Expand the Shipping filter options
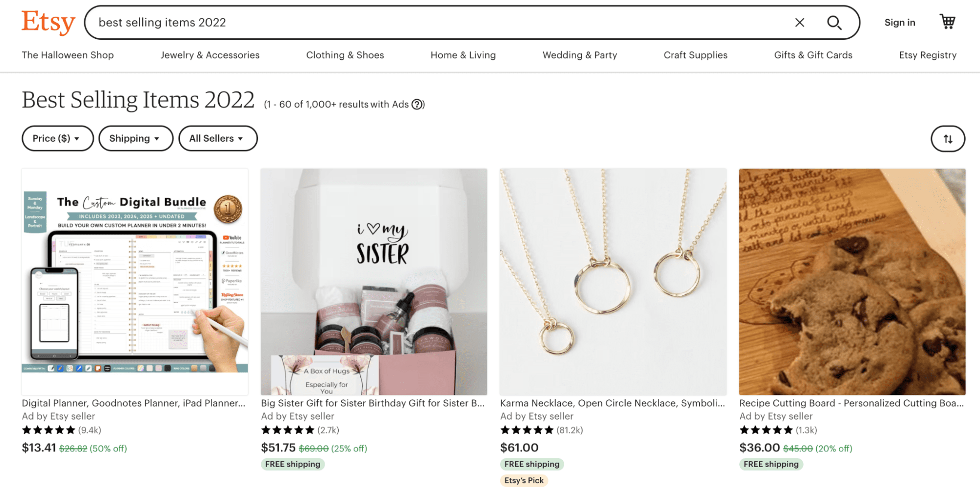The width and height of the screenshot is (980, 499). pos(135,138)
